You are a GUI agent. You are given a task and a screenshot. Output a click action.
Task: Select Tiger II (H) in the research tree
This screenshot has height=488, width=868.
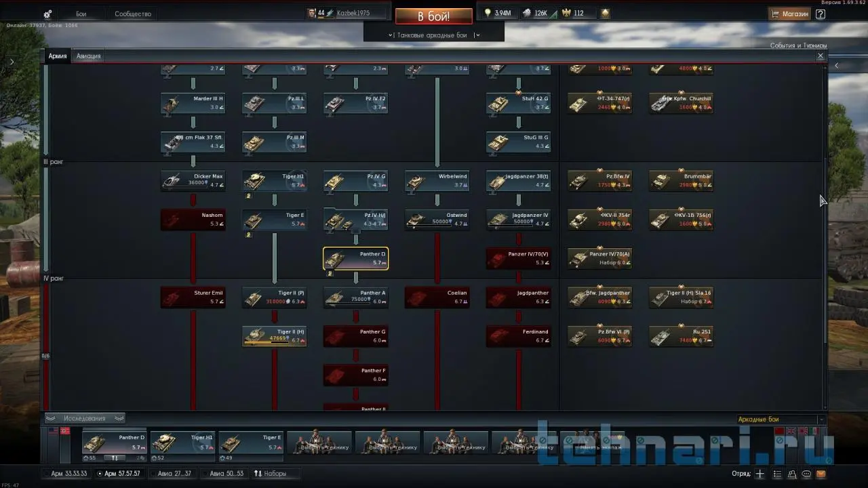(275, 336)
